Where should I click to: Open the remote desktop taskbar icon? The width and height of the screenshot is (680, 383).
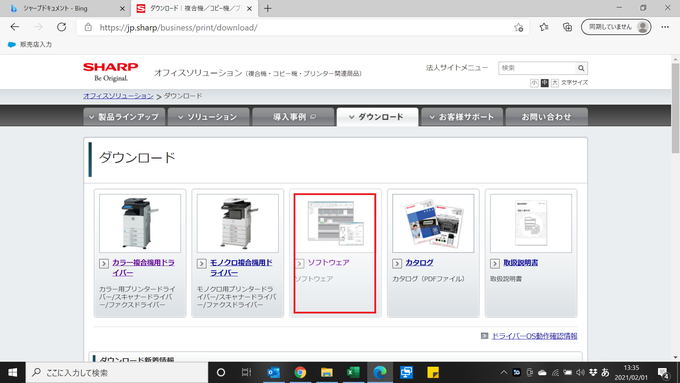click(x=406, y=372)
